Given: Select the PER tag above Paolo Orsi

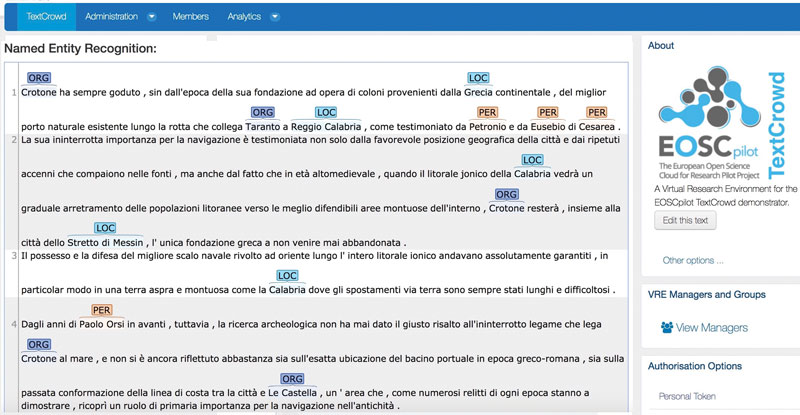Looking at the screenshot, I should coord(102,310).
